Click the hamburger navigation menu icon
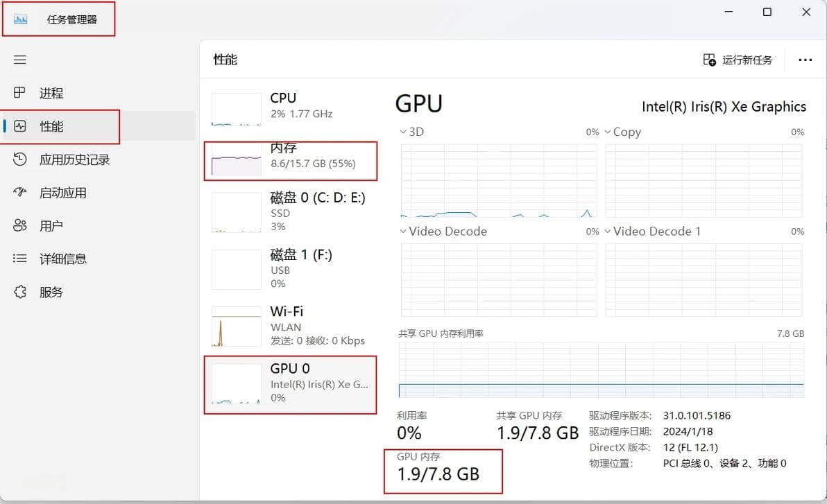This screenshot has width=827, height=504. click(x=20, y=60)
